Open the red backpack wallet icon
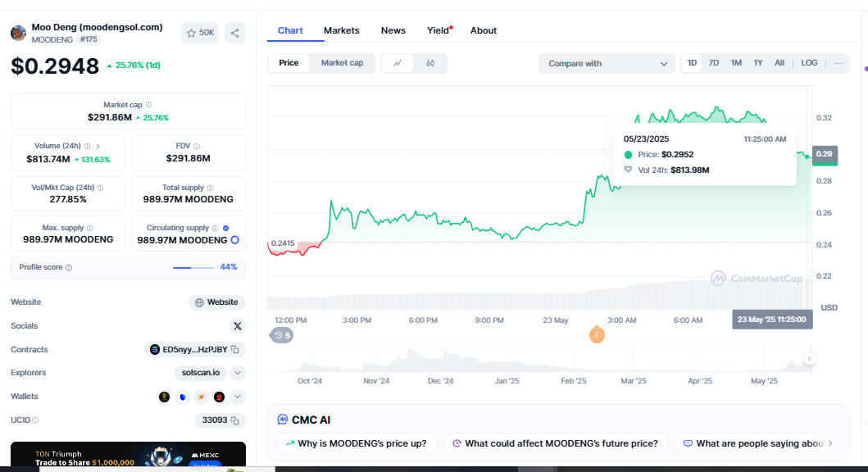The height and width of the screenshot is (472, 868). click(x=219, y=397)
